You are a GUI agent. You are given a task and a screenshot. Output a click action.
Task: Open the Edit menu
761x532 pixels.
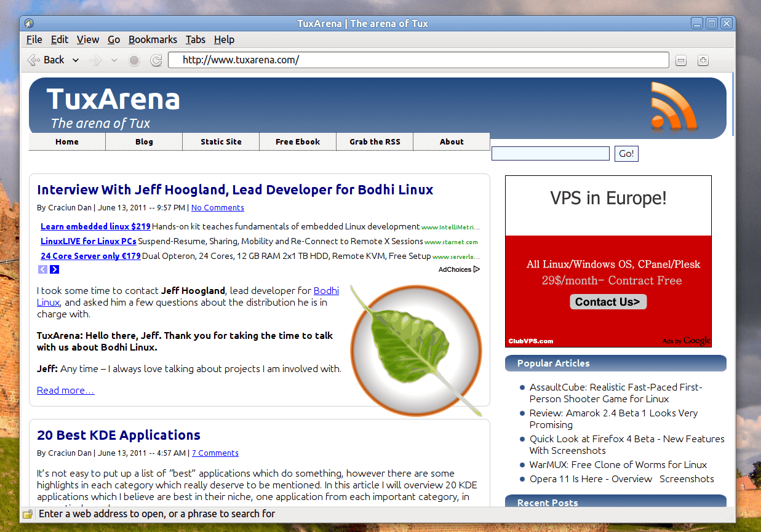click(60, 39)
